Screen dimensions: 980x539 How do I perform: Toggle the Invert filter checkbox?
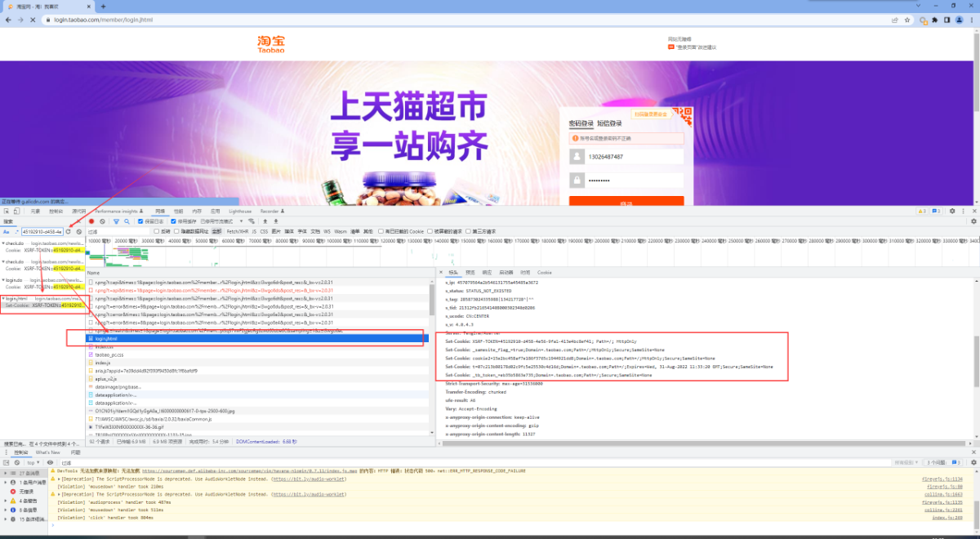click(155, 232)
